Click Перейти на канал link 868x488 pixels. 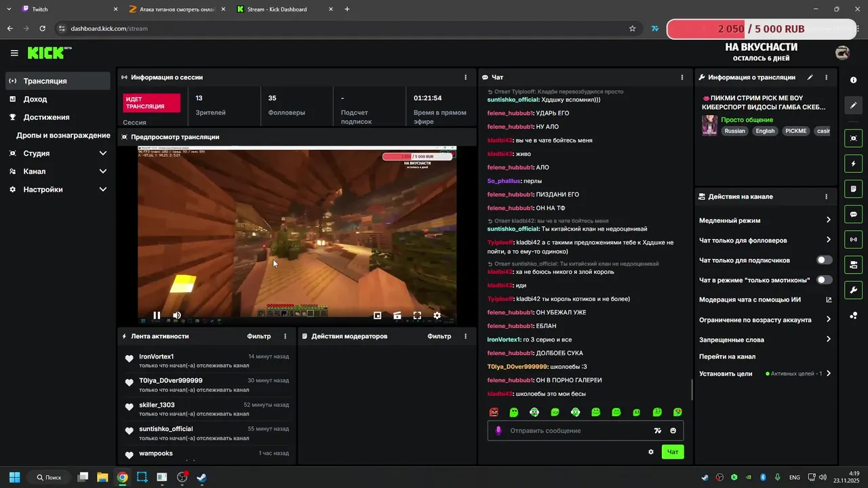(727, 357)
